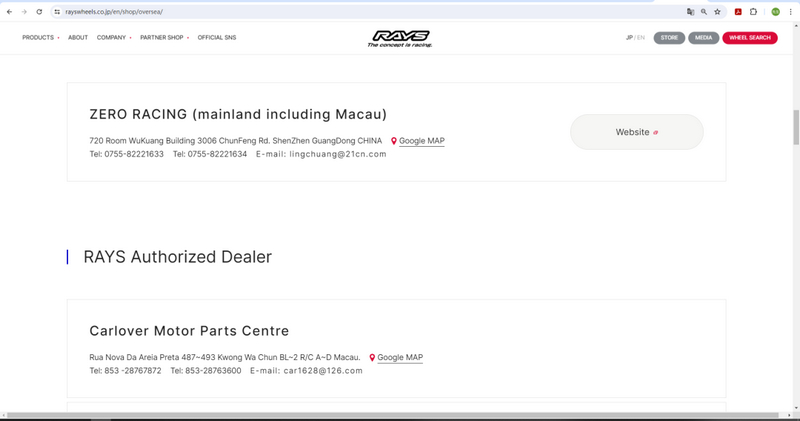This screenshot has width=800, height=421.
Task: Expand the PRODUCTS menu
Action: click(x=40, y=38)
